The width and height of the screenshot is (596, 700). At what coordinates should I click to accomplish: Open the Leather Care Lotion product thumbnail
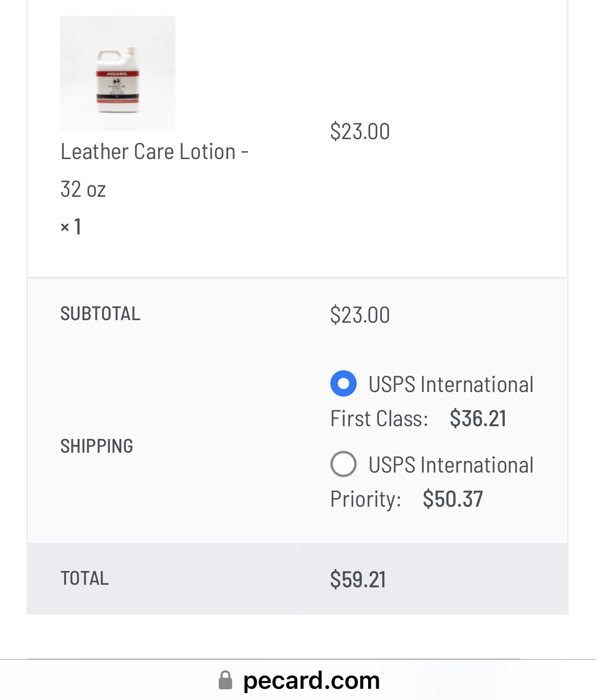[118, 73]
